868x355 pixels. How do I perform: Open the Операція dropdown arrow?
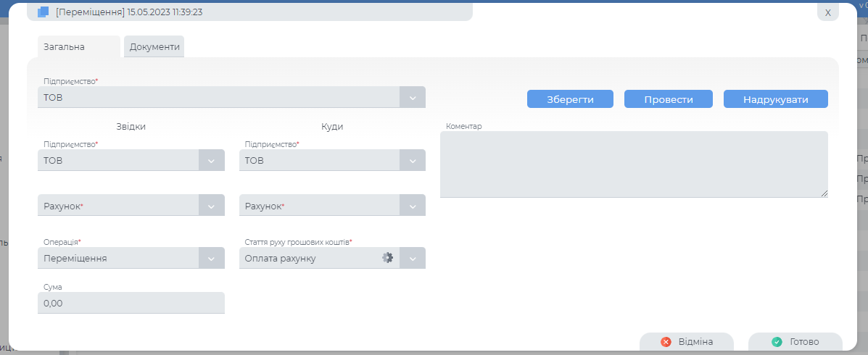(x=211, y=258)
